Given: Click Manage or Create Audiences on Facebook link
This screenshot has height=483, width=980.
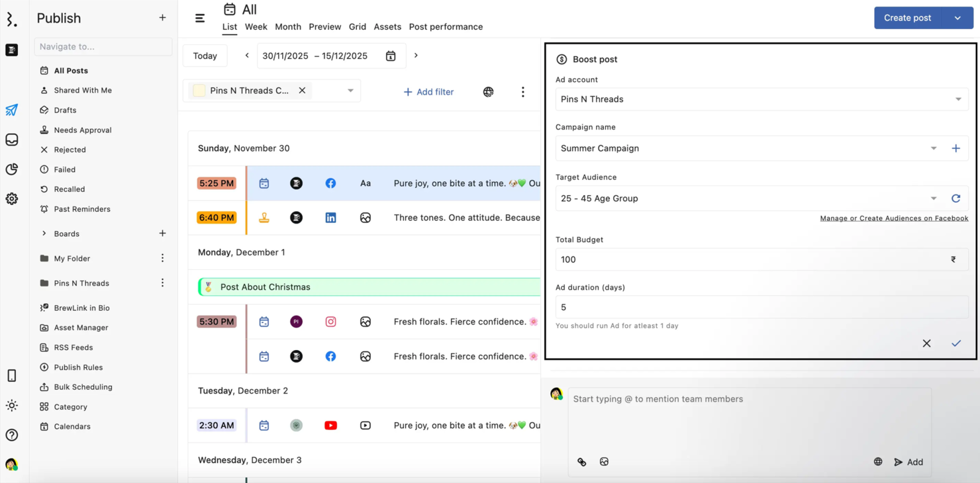Looking at the screenshot, I should pos(893,218).
